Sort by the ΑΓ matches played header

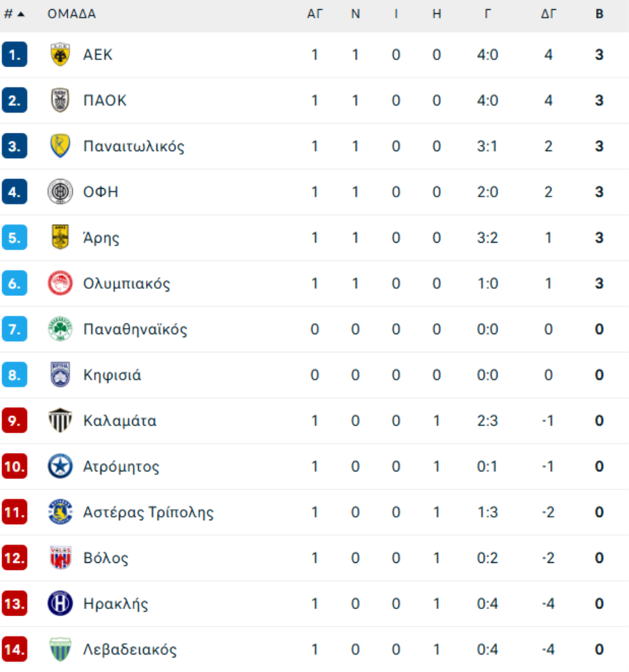point(314,14)
